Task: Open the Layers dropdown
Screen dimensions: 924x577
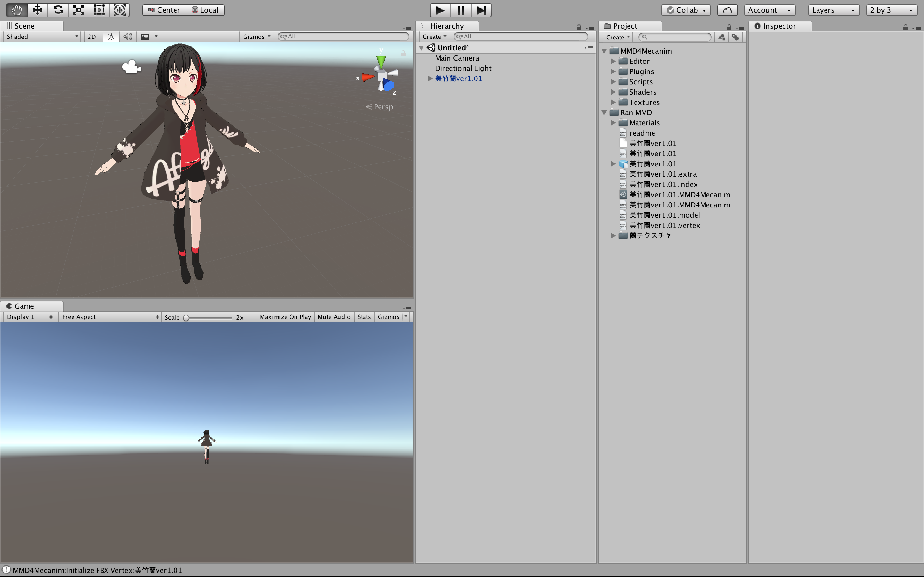Action: [833, 10]
